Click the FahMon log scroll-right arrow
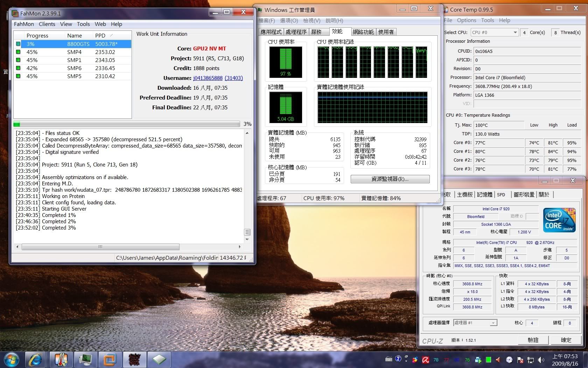Screen dimensions: 588x368 (240, 247)
